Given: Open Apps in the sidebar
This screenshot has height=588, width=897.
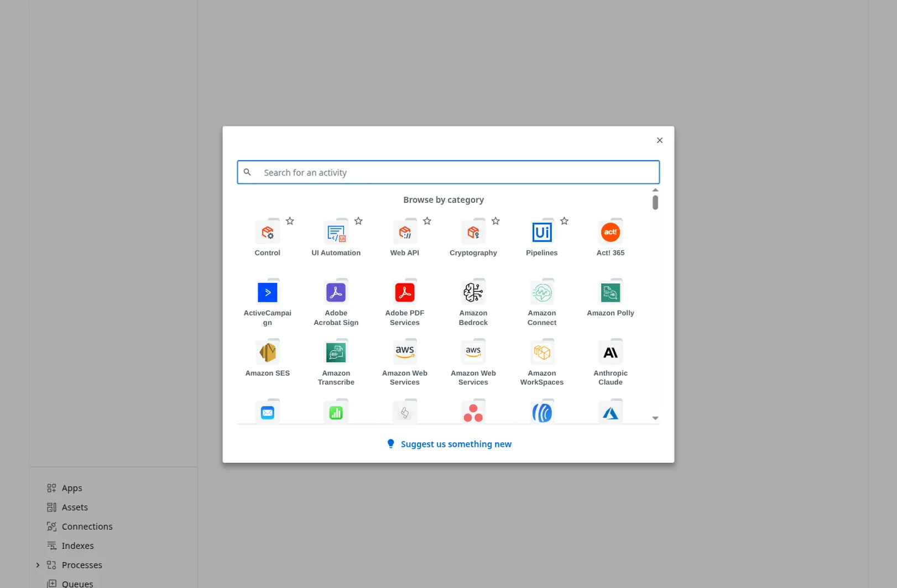Looking at the screenshot, I should click(x=72, y=488).
